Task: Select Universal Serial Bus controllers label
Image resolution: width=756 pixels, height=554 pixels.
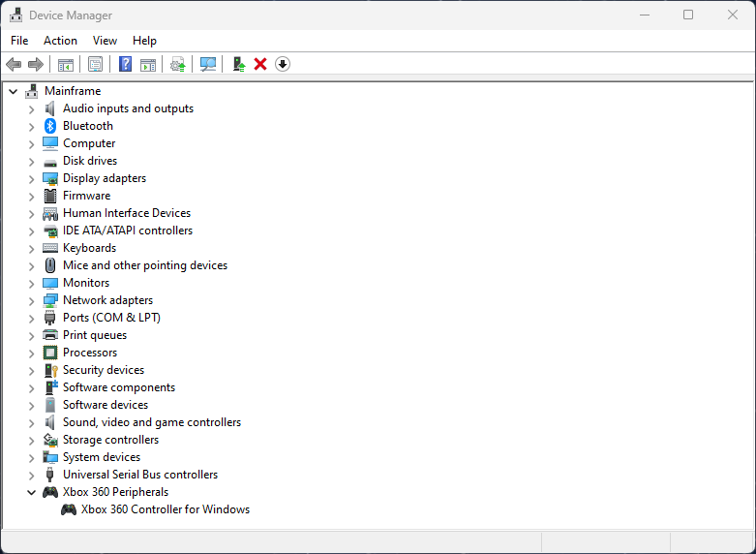Action: pos(140,475)
